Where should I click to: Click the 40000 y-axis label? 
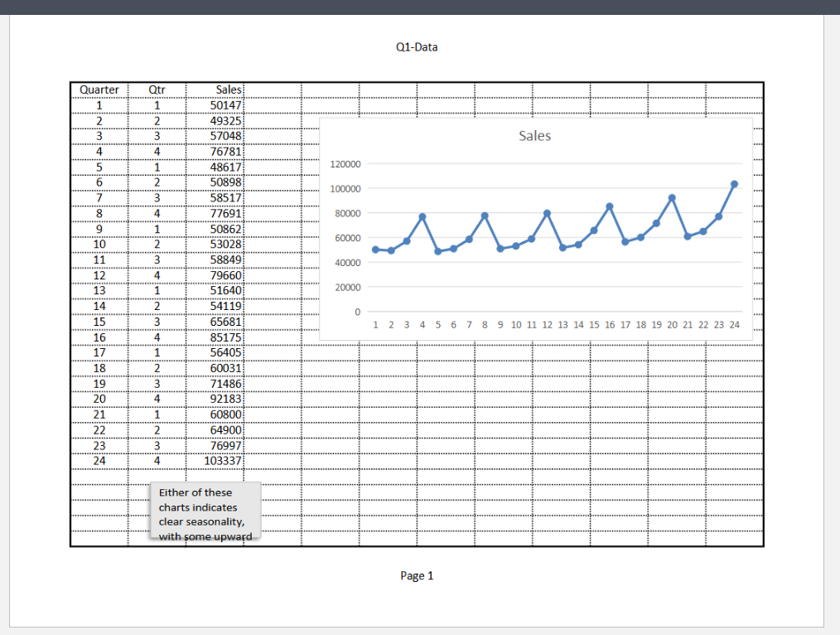pos(348,263)
